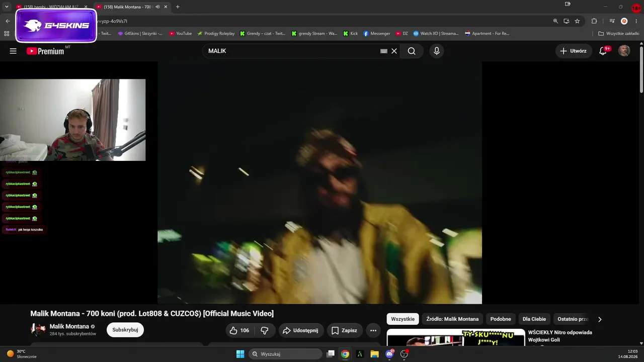Open YouTube notifications bell

pos(603,51)
